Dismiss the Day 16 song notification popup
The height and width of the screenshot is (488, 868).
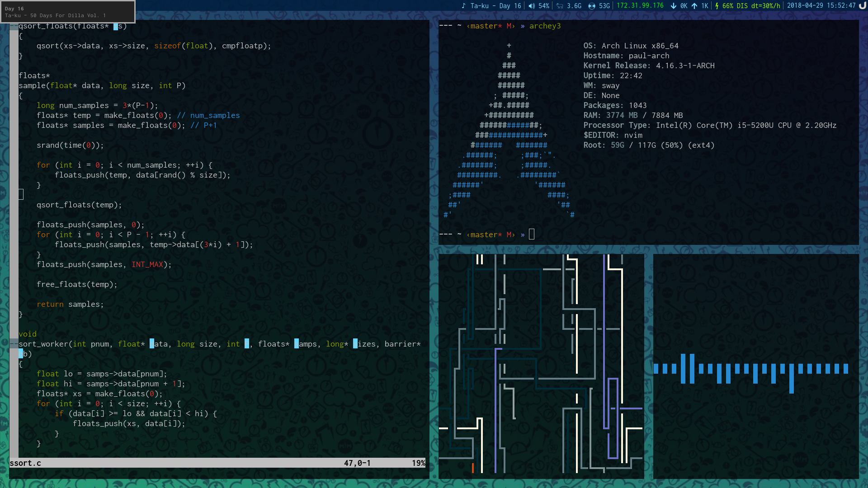(x=67, y=12)
